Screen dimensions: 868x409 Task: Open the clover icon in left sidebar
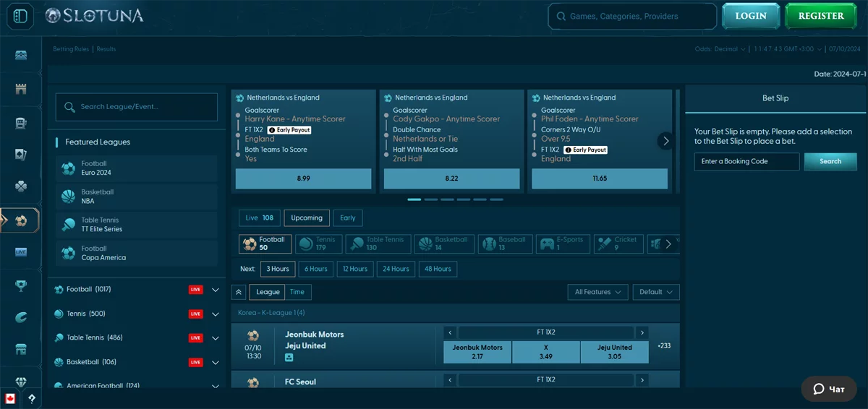pyautogui.click(x=21, y=187)
